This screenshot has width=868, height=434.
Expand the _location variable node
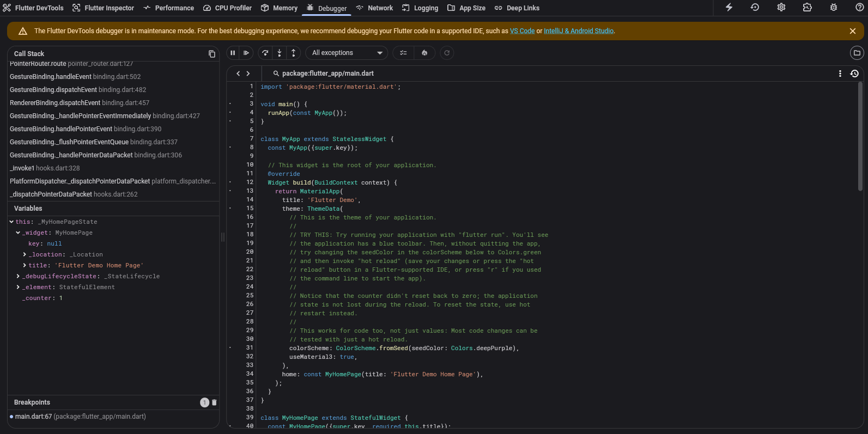point(25,254)
